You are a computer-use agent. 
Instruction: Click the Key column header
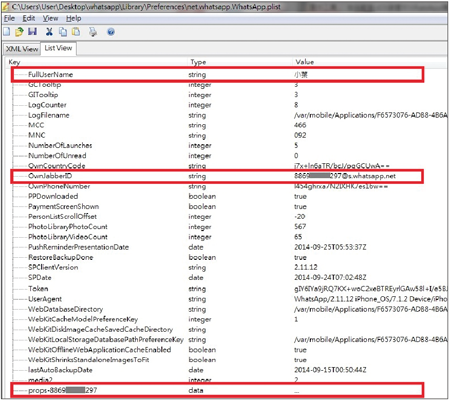[x=14, y=62]
